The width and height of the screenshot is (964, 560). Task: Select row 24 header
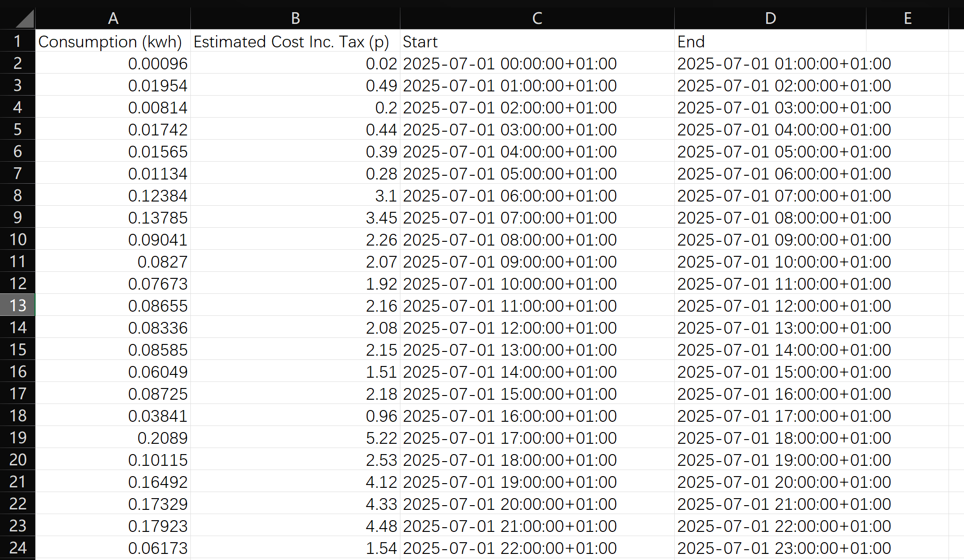click(x=18, y=547)
